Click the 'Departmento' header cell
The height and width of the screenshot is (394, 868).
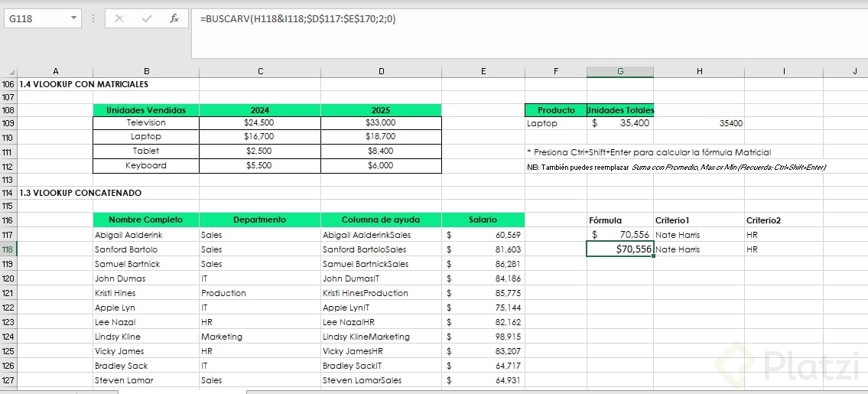click(x=260, y=220)
